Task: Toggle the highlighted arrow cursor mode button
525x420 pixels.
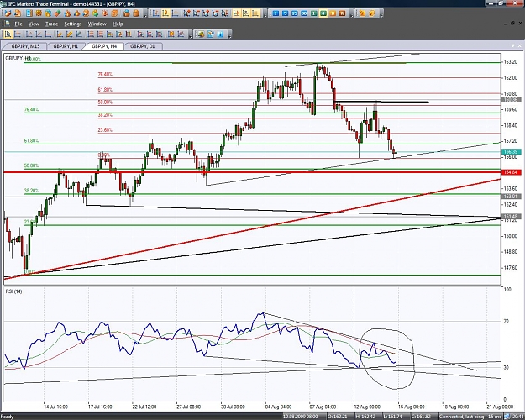Action: click(x=8, y=34)
